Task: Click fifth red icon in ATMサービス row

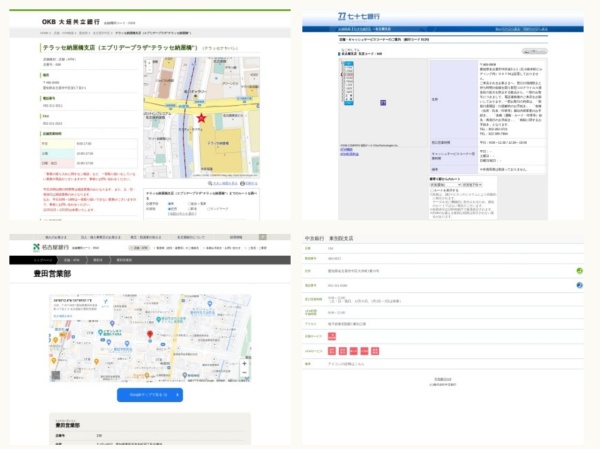Action: 375,351
